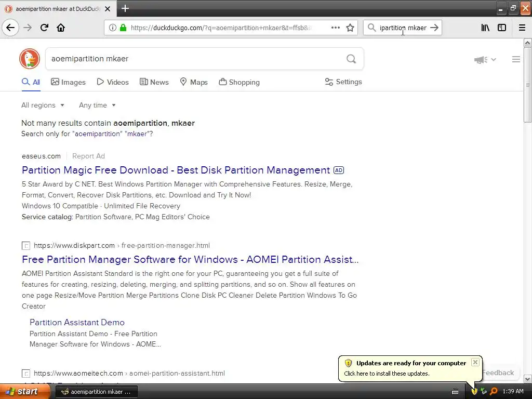532x399 pixels.
Task: Reload the current page
Action: tap(44, 28)
